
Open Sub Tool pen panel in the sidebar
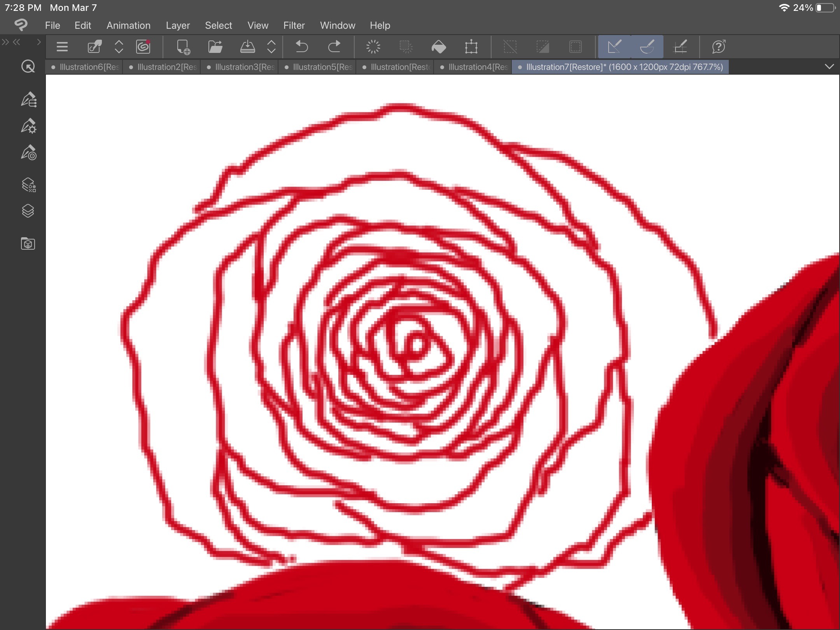tap(28, 100)
